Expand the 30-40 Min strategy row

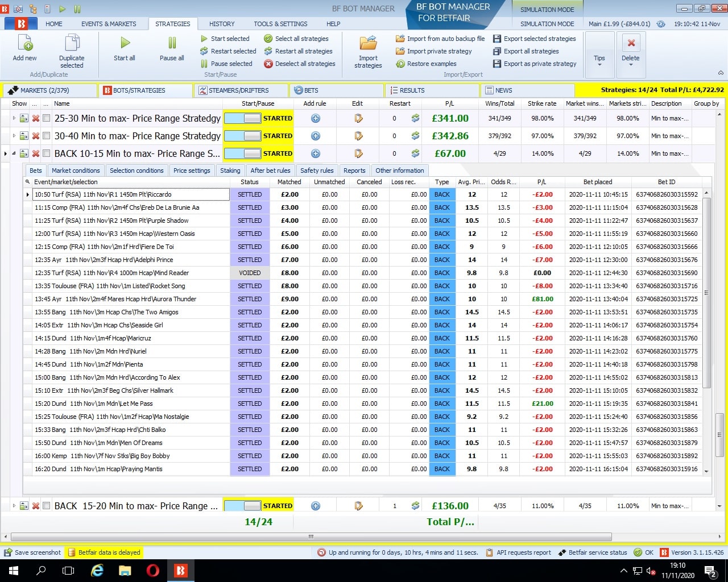pos(14,136)
